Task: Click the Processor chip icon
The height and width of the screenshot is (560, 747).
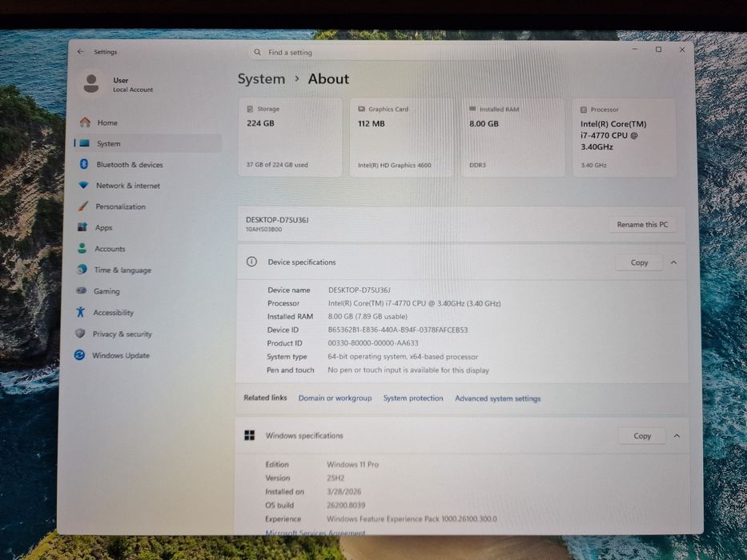Action: click(x=584, y=110)
